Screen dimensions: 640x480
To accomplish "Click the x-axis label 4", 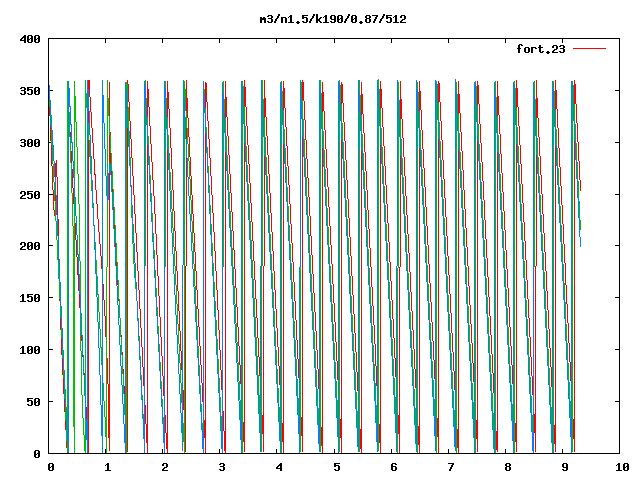I will 279,467.
